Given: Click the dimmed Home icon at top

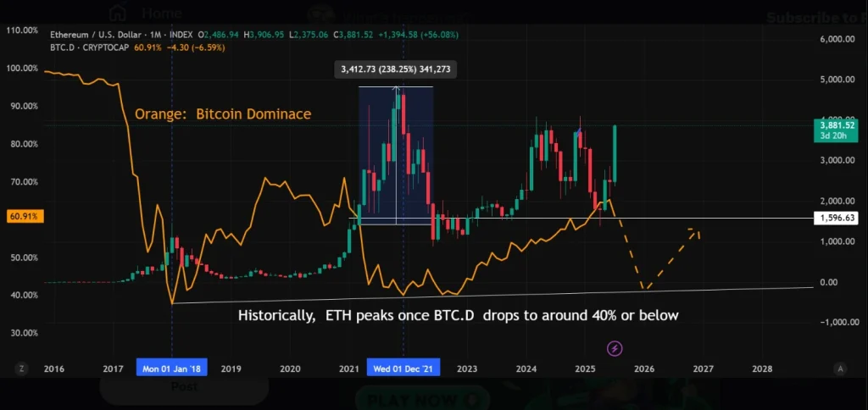Looking at the screenshot, I should (x=118, y=12).
